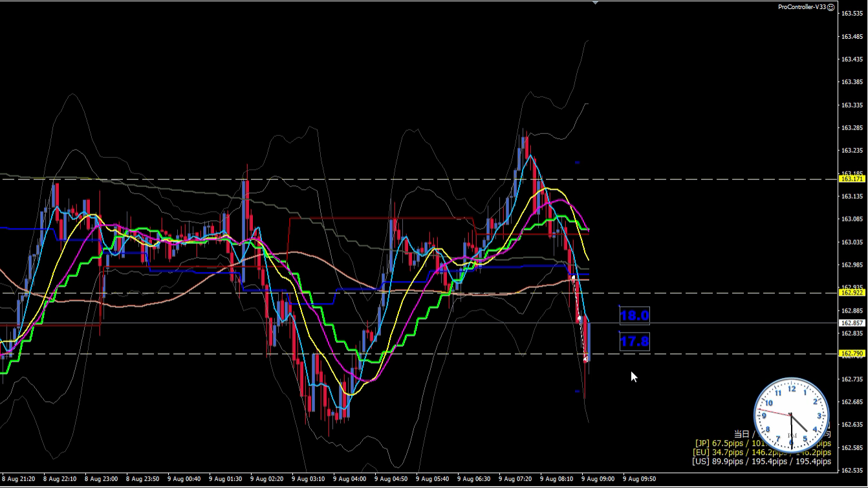Click the [US] 89.9pips range line
This screenshot has height=488, width=868.
coord(762,461)
